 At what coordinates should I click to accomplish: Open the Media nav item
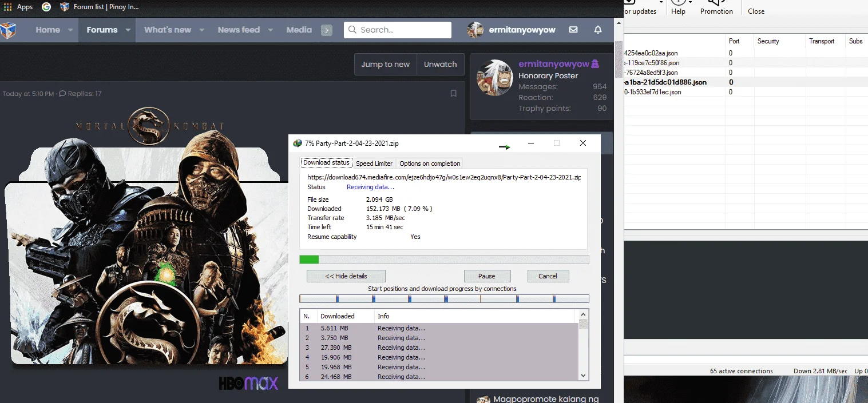pos(299,30)
